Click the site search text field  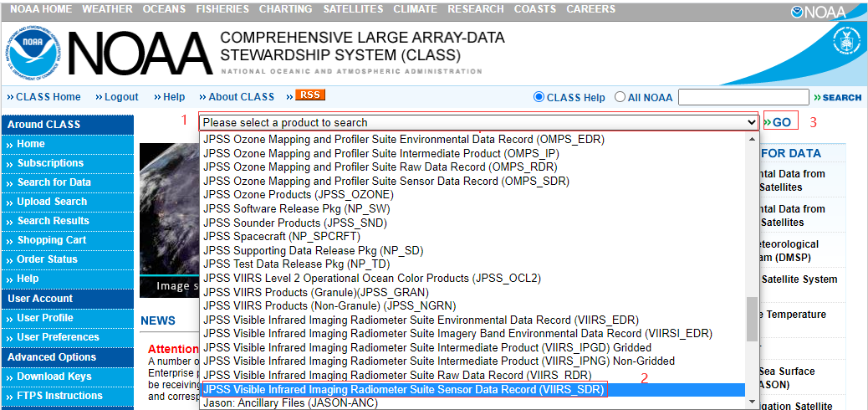coord(743,97)
